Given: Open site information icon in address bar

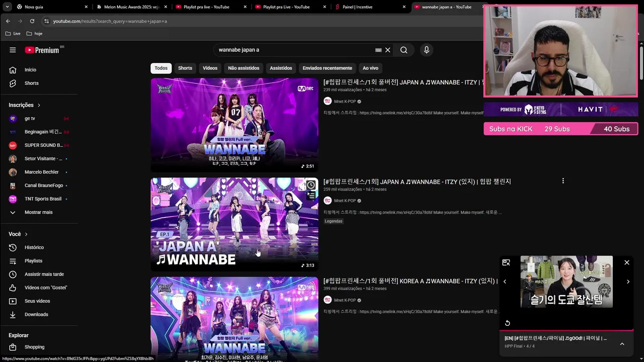Looking at the screenshot, I should (46, 21).
